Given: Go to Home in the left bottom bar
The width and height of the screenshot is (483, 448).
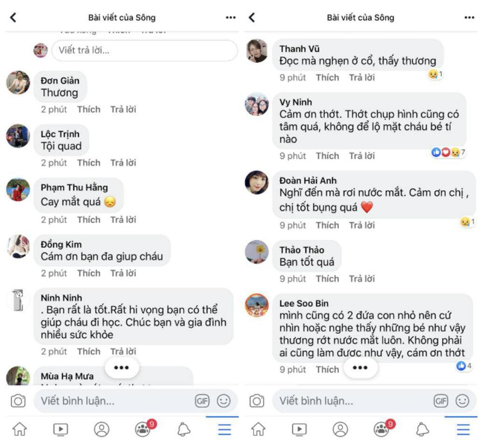Looking at the screenshot, I should coord(20,429).
